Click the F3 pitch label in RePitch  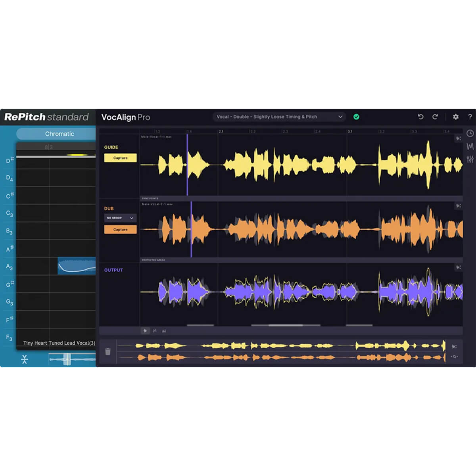pos(9,338)
